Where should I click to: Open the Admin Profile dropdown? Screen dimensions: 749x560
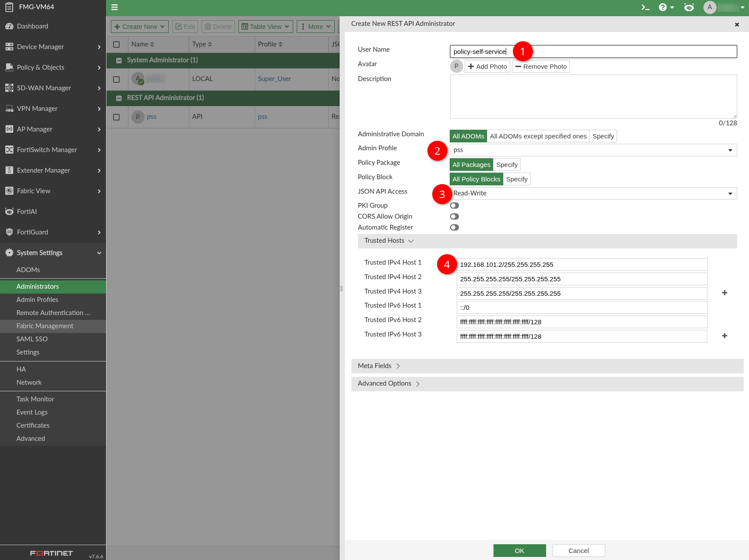[593, 150]
